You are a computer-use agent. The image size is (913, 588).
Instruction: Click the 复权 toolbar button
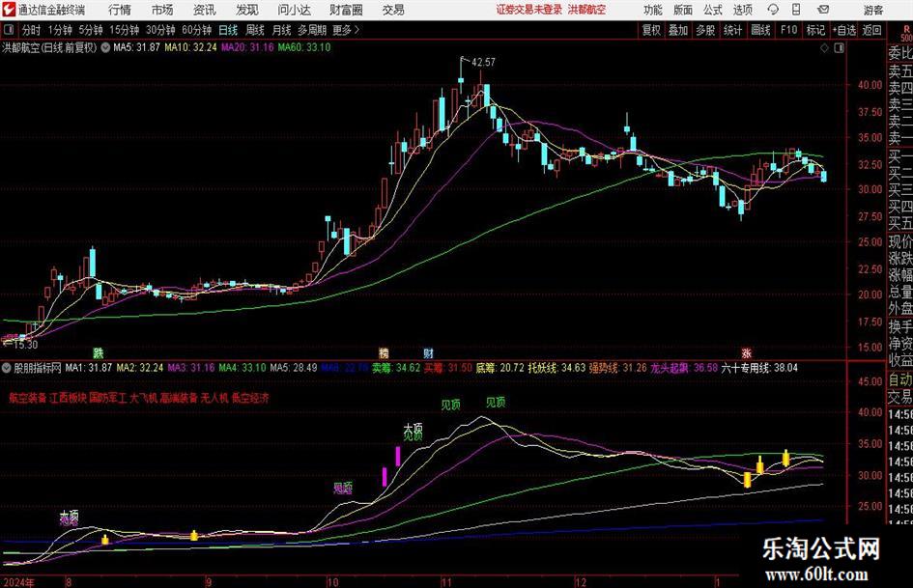coord(651,30)
